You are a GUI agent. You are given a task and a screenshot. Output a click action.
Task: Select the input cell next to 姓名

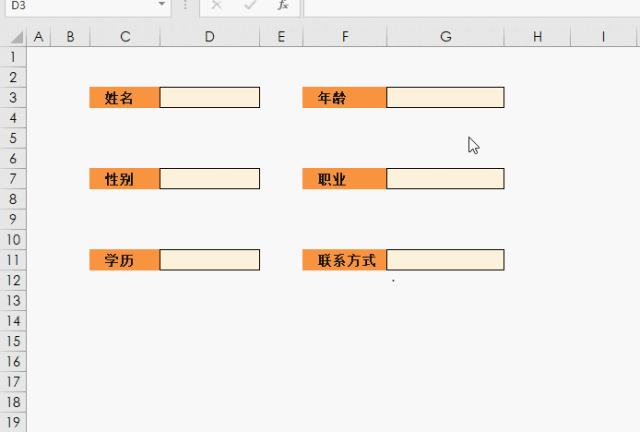[210, 97]
